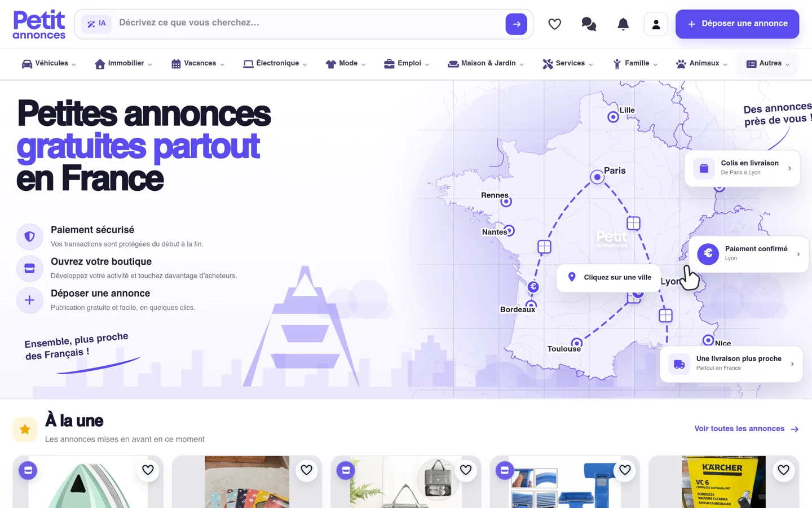This screenshot has width=812, height=508.
Task: Select the Nice city marker on map
Action: click(708, 340)
